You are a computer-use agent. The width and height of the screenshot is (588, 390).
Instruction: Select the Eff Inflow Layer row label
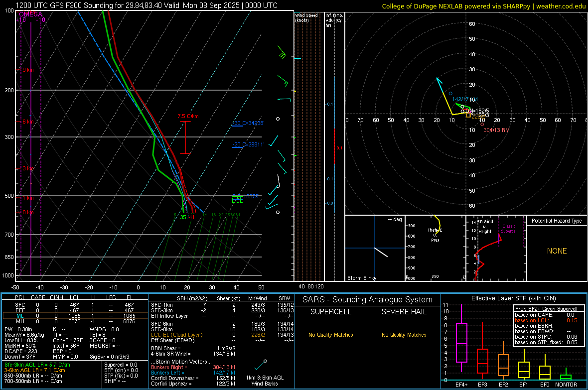[x=169, y=316]
